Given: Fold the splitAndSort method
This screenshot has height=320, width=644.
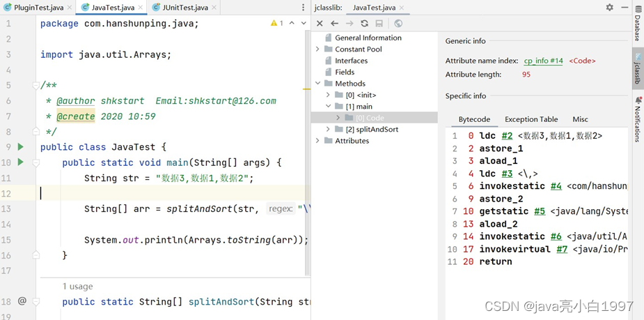Looking at the screenshot, I should 36,301.
